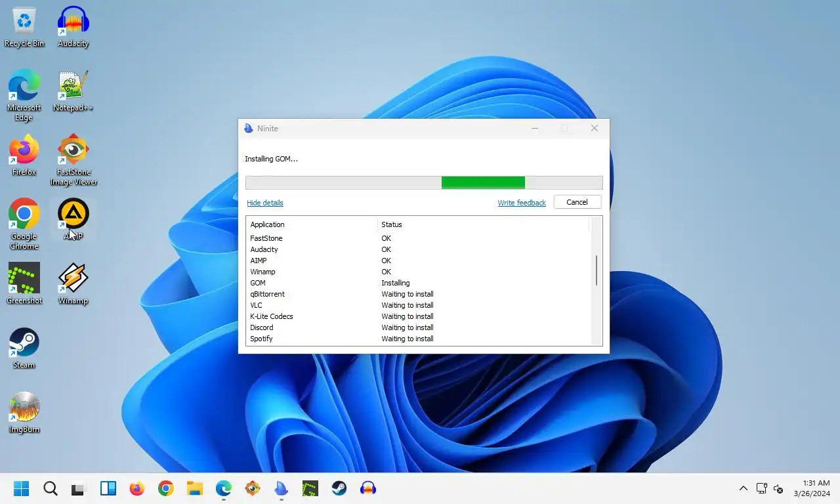Select the Steam desktop shortcut
The height and width of the screenshot is (504, 840).
click(x=24, y=348)
